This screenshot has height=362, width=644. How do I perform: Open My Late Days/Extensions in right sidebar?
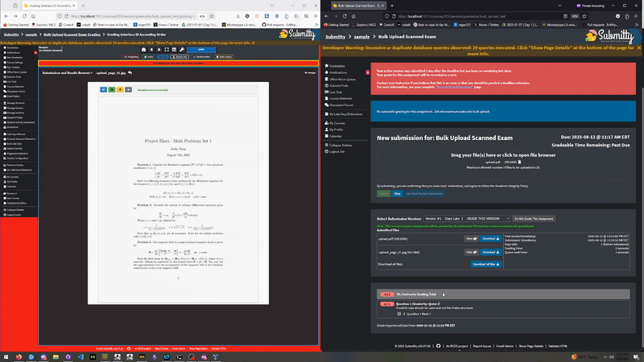[x=345, y=114]
